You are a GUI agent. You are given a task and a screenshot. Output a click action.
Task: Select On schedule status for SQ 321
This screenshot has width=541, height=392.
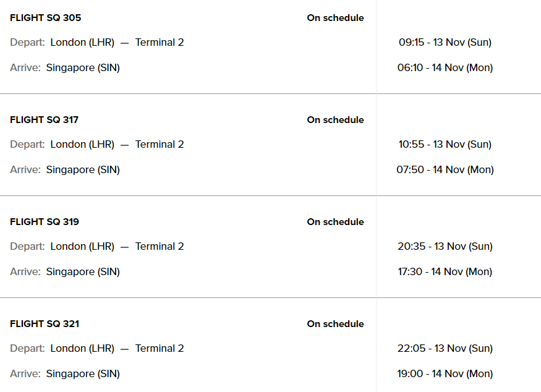pyautogui.click(x=335, y=324)
